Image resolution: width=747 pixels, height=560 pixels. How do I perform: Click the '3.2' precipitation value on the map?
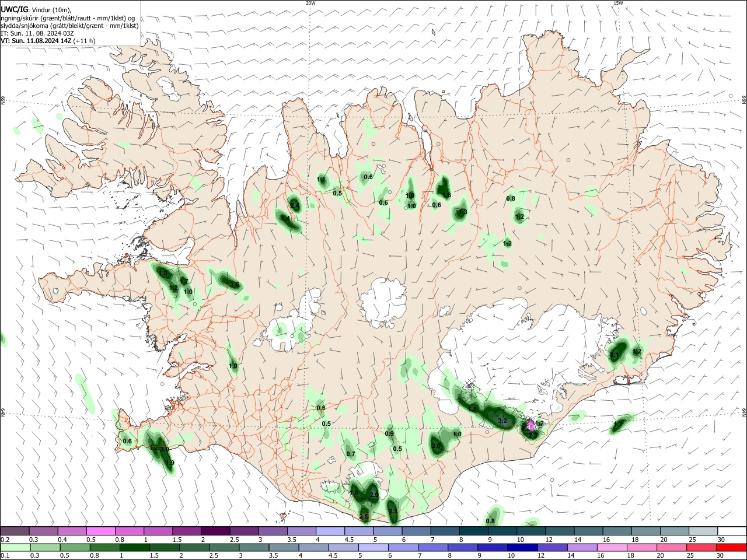click(x=502, y=421)
